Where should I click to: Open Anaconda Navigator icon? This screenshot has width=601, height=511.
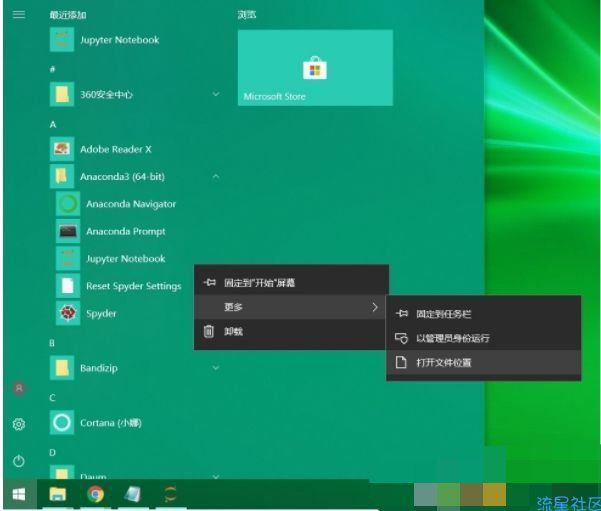click(x=68, y=204)
